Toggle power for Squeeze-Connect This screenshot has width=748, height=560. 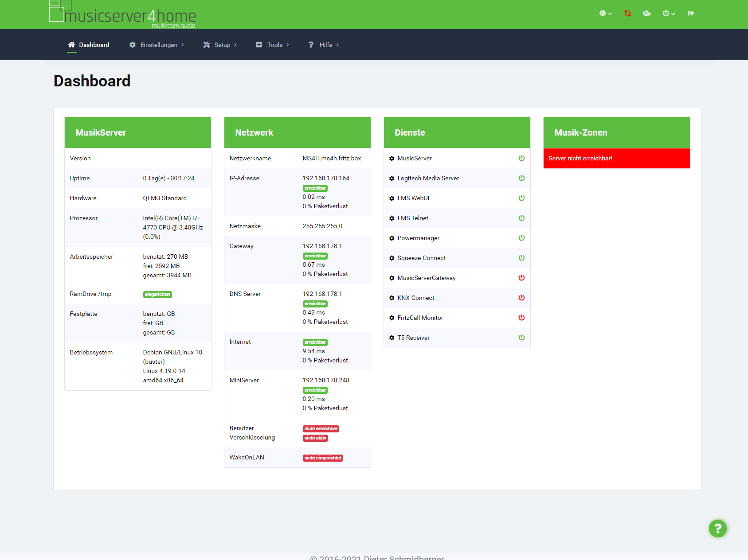[x=521, y=258]
